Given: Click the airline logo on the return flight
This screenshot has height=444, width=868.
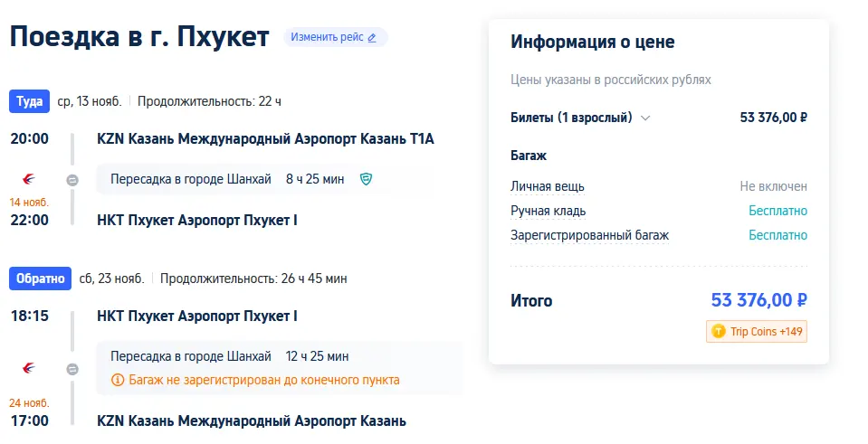Looking at the screenshot, I should coord(29,369).
